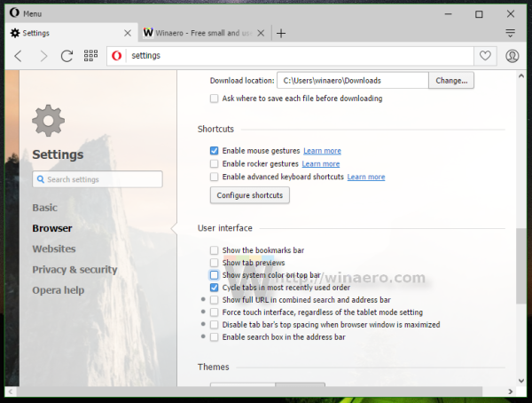Disable the Enable mouse gestures checkbox

214,151
